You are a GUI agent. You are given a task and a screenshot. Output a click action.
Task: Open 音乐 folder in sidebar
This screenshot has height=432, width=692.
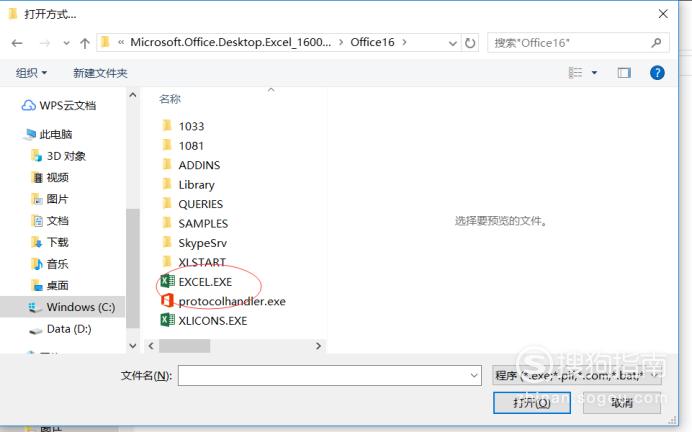coord(50,264)
